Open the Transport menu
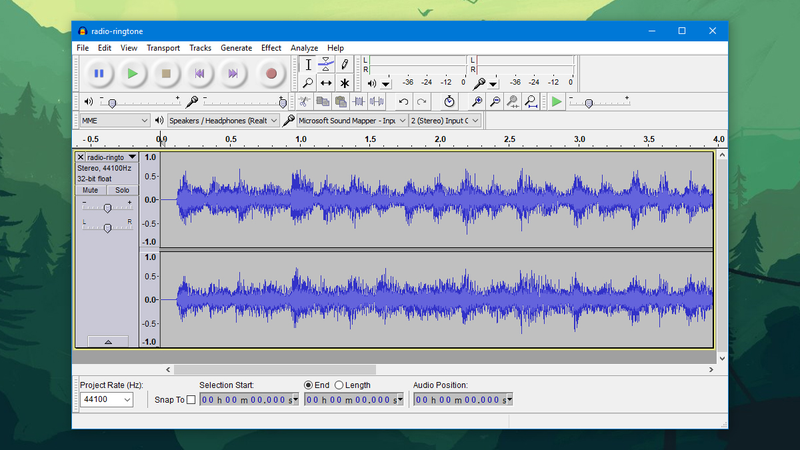This screenshot has height=450, width=800. pyautogui.click(x=163, y=48)
